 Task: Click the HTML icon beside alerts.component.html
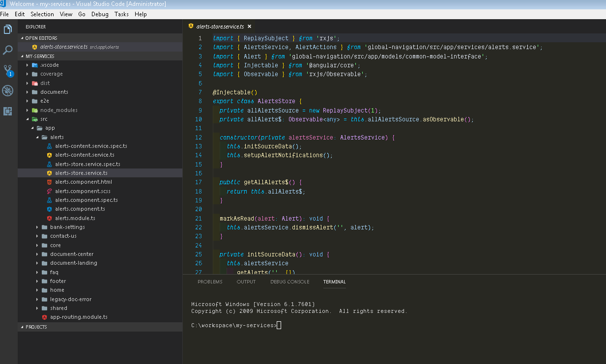coord(48,182)
